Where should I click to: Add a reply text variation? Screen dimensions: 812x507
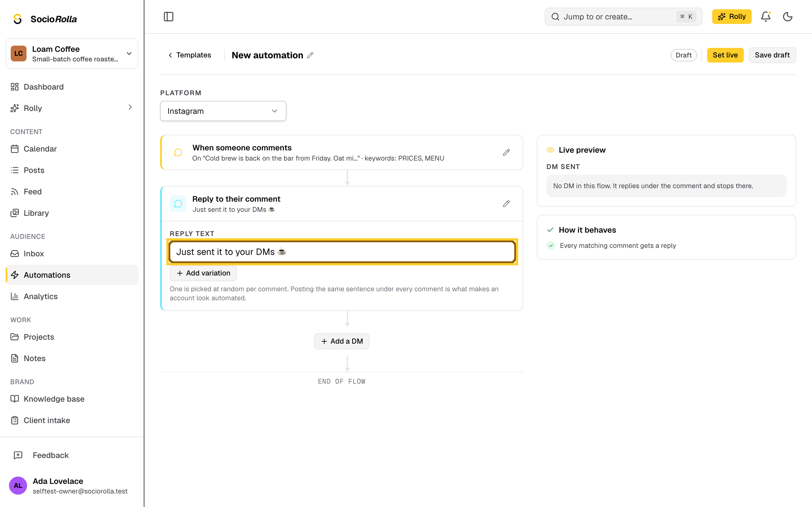coord(203,273)
